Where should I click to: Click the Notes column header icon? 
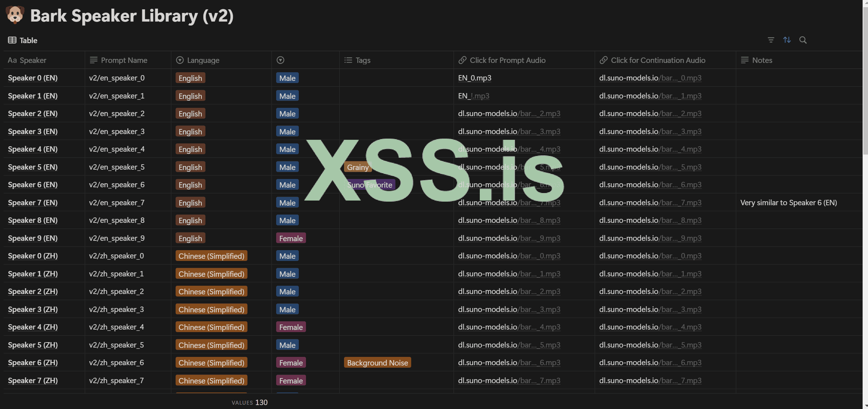point(745,60)
